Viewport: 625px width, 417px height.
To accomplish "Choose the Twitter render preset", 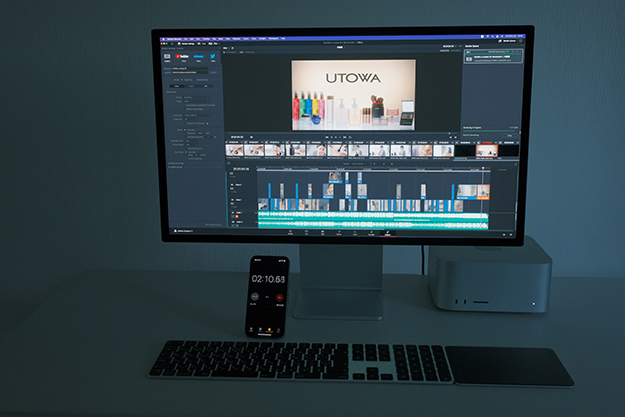I will pyautogui.click(x=212, y=56).
